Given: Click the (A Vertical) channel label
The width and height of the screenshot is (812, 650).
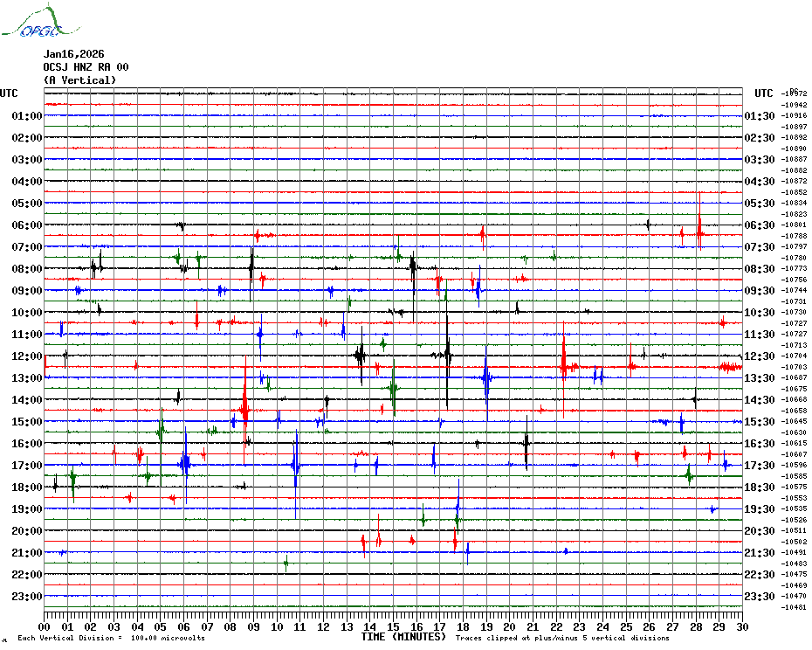Looking at the screenshot, I should pyautogui.click(x=79, y=80).
